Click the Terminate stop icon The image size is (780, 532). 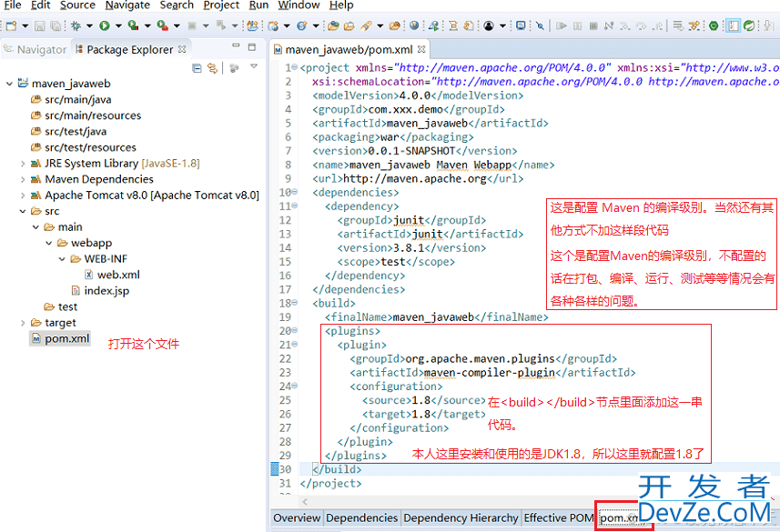click(x=593, y=25)
